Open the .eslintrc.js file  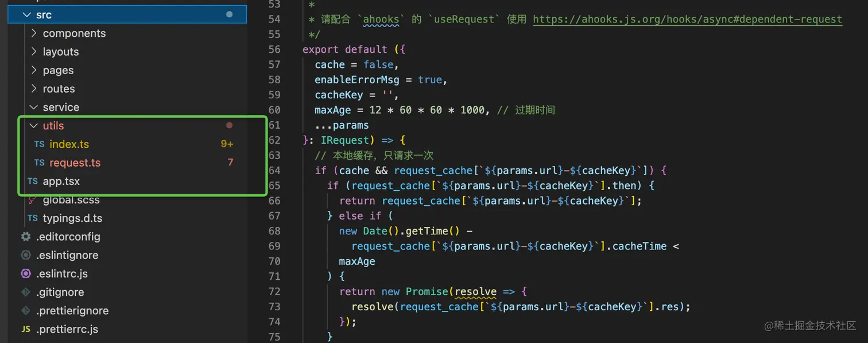pyautogui.click(x=61, y=273)
